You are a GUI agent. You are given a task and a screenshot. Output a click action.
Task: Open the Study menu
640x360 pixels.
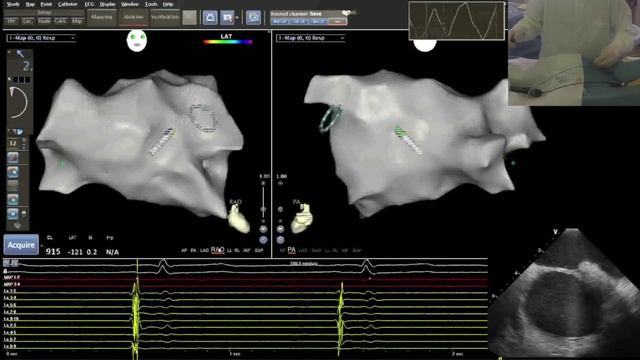point(13,4)
